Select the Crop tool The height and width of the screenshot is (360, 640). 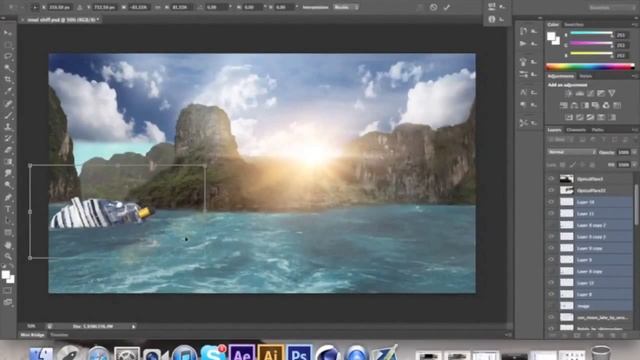(8, 80)
